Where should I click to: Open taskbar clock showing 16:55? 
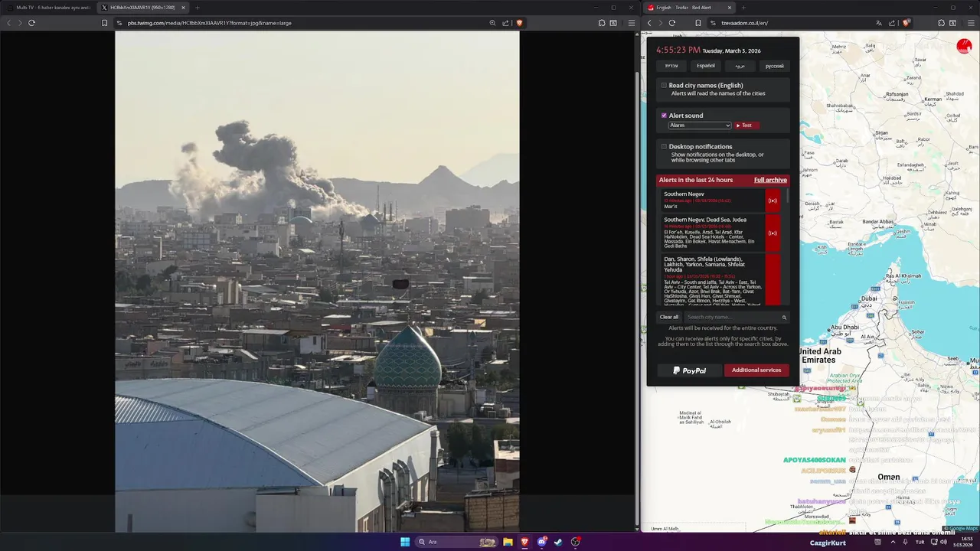[962, 542]
